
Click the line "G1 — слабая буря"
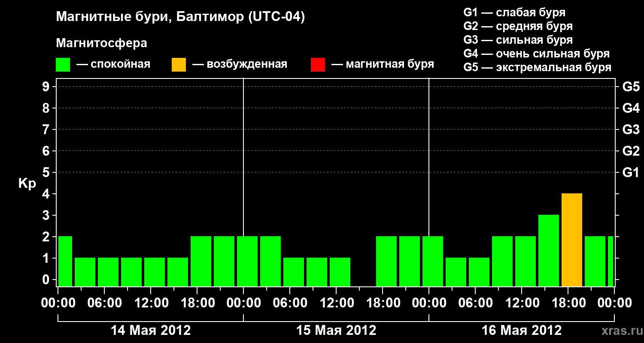pos(514,12)
